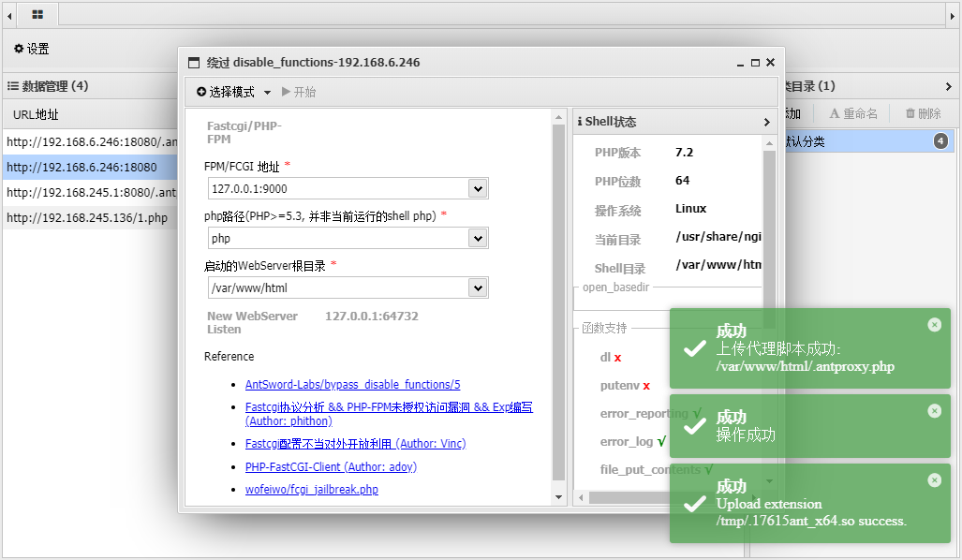
Task: Expand the WebServer根目录 dropdown
Action: click(x=478, y=287)
